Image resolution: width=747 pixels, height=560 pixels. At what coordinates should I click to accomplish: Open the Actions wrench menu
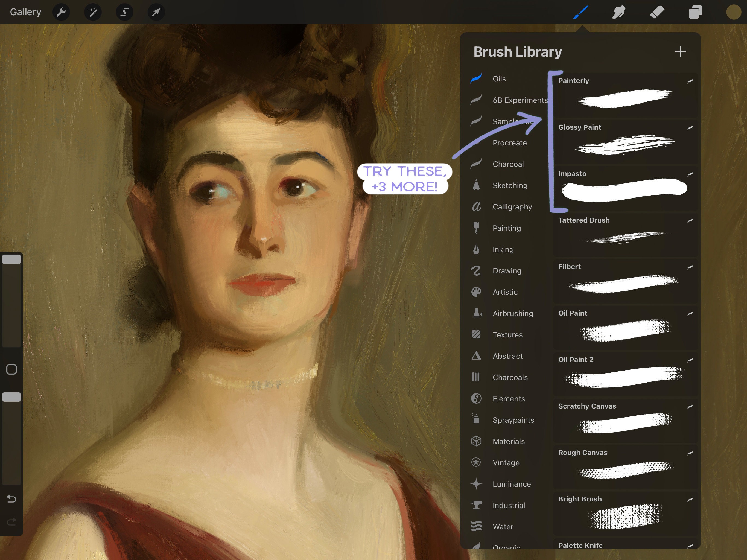[61, 12]
